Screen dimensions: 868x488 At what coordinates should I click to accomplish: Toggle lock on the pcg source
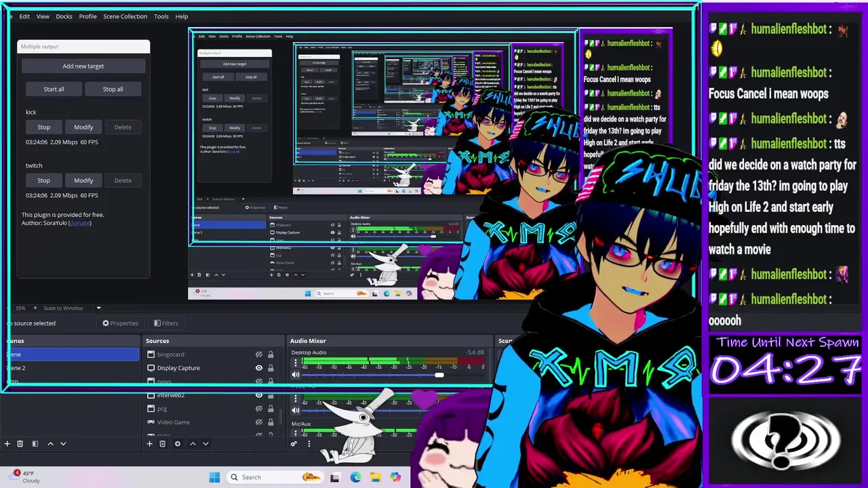tap(271, 409)
